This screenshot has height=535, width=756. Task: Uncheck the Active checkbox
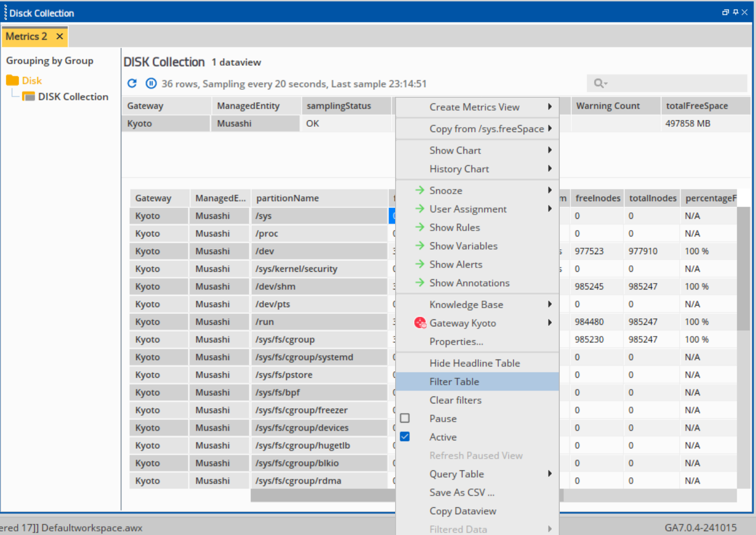click(405, 437)
